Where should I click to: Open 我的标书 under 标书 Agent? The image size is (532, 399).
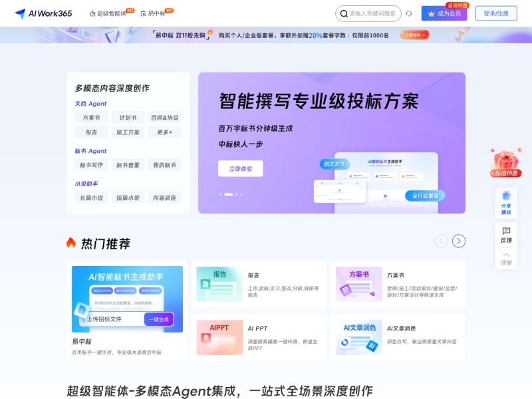click(x=164, y=165)
